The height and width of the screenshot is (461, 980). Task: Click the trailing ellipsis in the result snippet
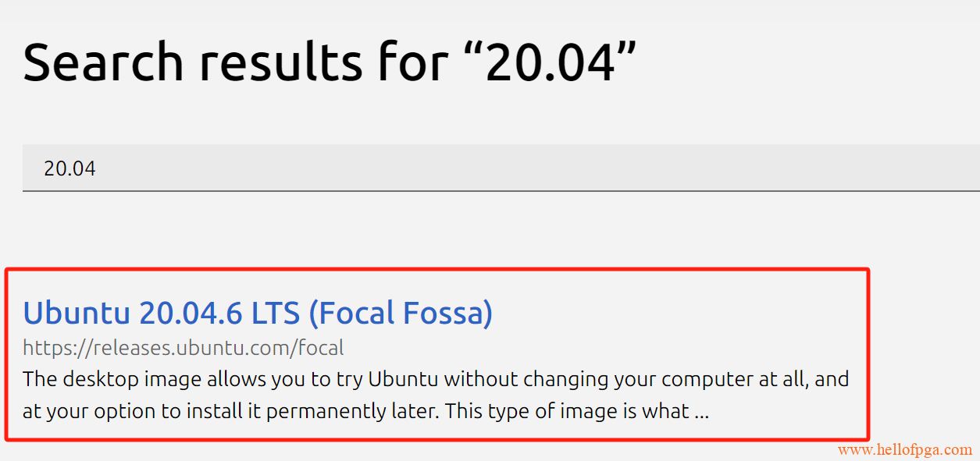coord(701,411)
